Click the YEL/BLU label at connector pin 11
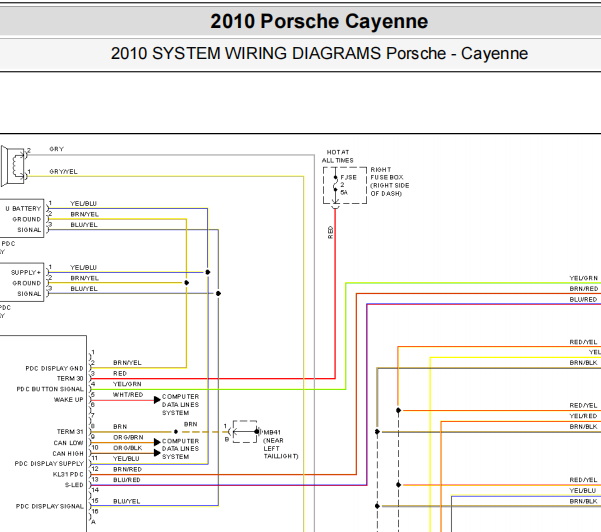 pos(126,459)
